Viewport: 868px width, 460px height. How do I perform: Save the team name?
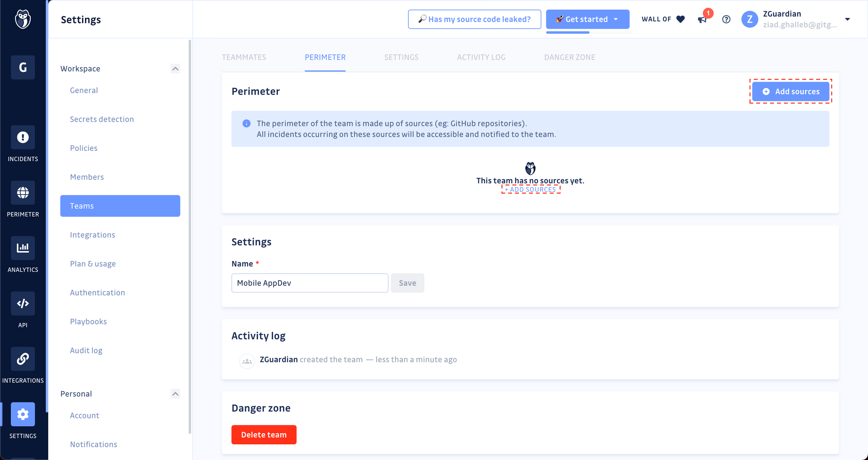(408, 283)
